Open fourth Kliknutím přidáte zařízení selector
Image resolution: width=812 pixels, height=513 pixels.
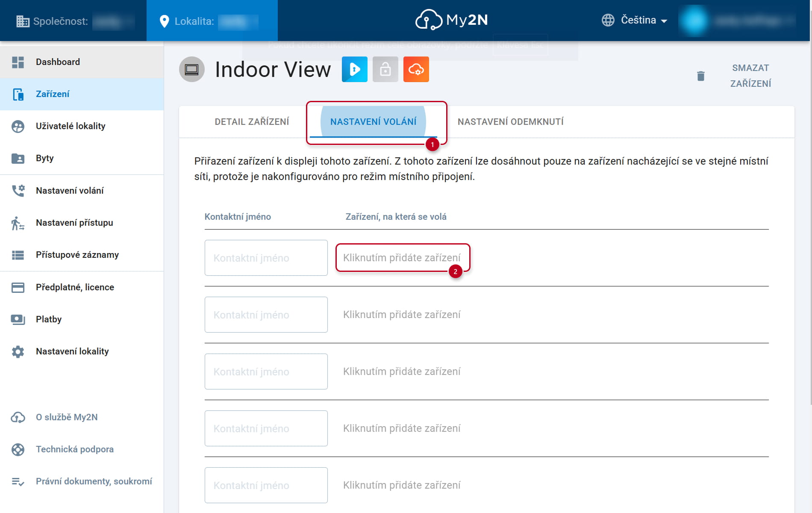pos(402,428)
